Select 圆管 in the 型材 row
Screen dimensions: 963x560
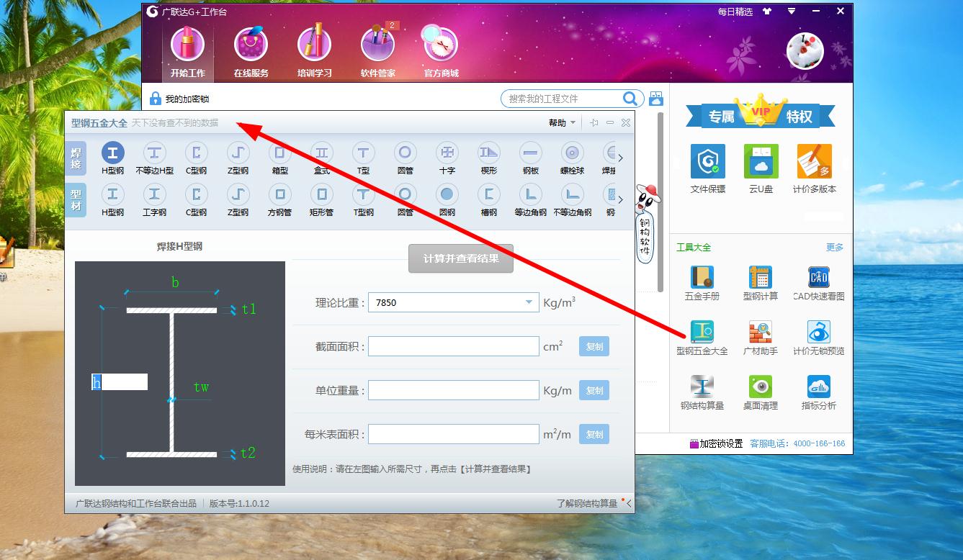click(x=405, y=200)
